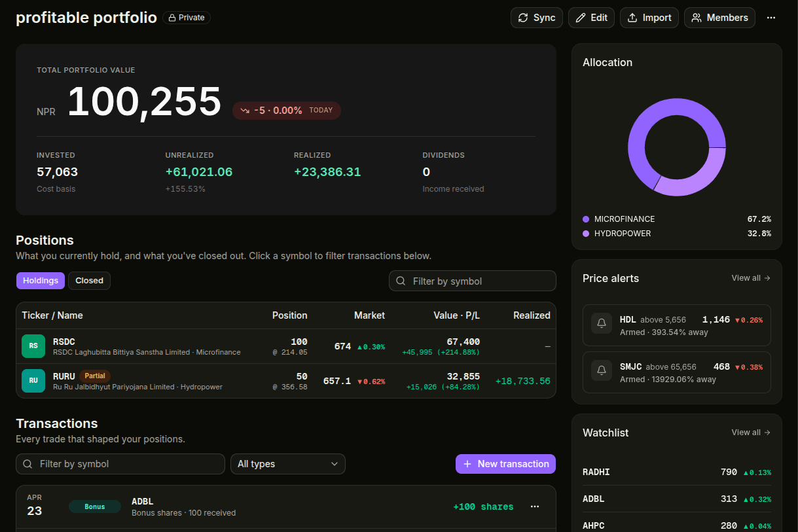Select RADHI in the watchlist
This screenshot has height=532, width=798.
pyautogui.click(x=596, y=472)
